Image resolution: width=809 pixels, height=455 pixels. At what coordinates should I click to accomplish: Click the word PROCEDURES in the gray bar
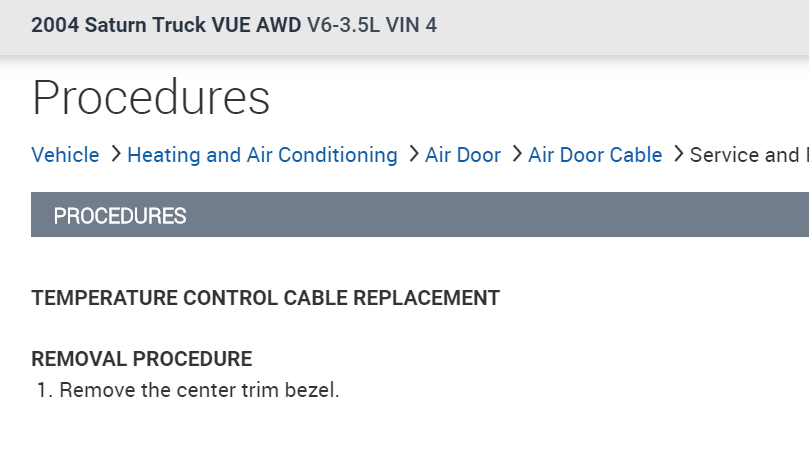pos(119,215)
